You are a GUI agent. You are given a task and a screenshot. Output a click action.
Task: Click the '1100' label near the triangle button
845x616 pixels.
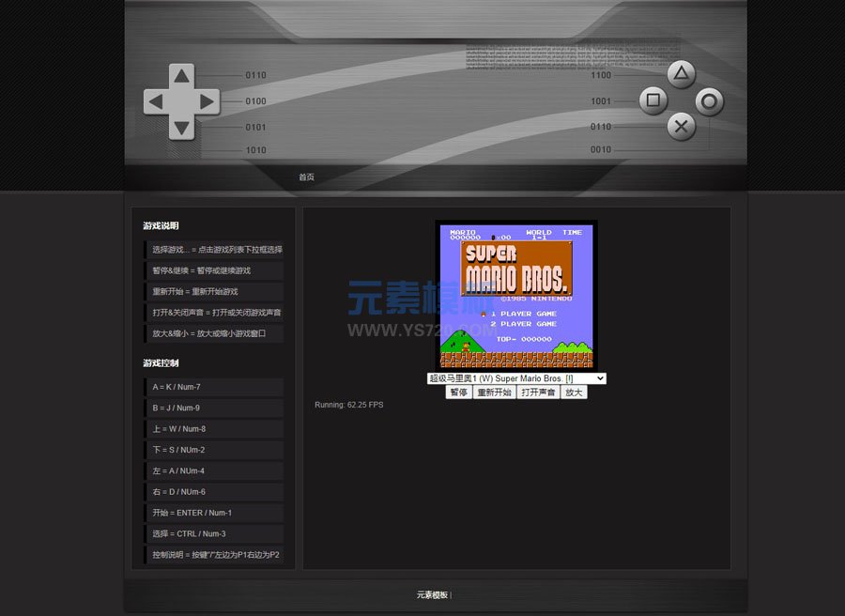pos(601,75)
